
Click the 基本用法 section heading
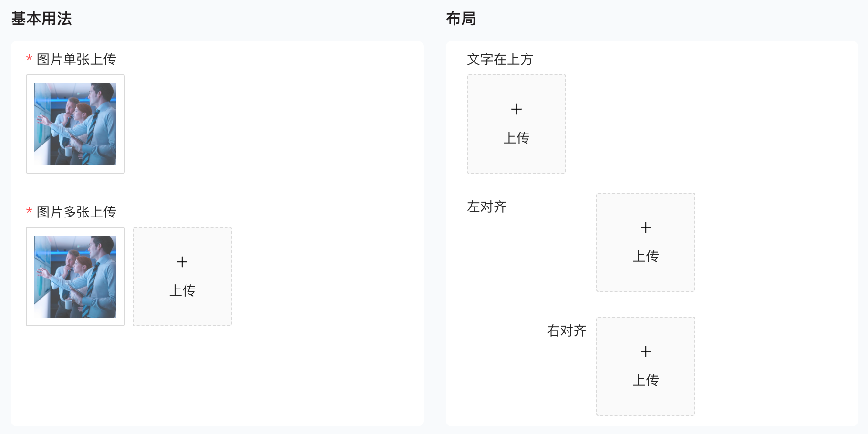pyautogui.click(x=41, y=19)
